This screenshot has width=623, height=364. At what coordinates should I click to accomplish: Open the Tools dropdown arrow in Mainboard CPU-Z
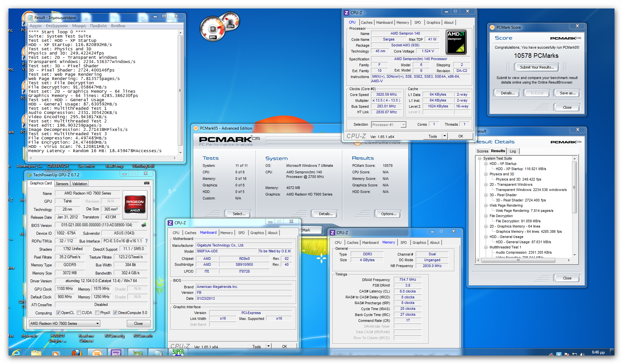tap(269, 346)
